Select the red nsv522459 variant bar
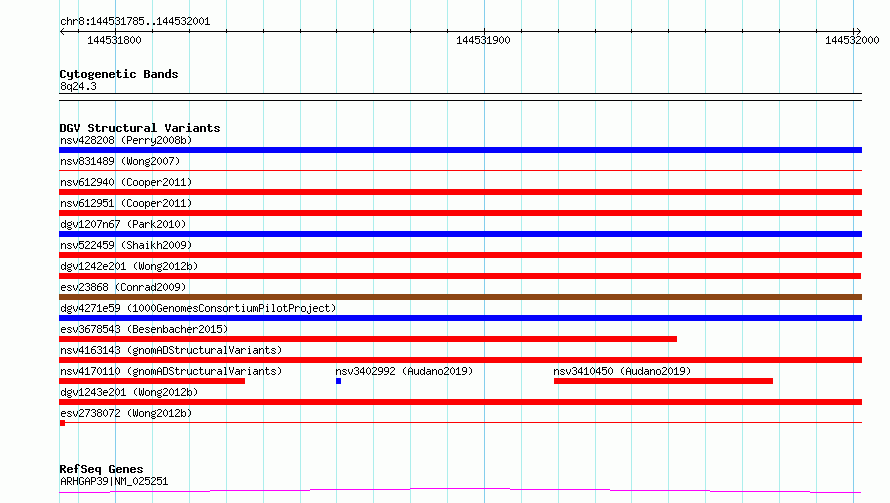Screen dimensions: 890x503 pos(460,255)
